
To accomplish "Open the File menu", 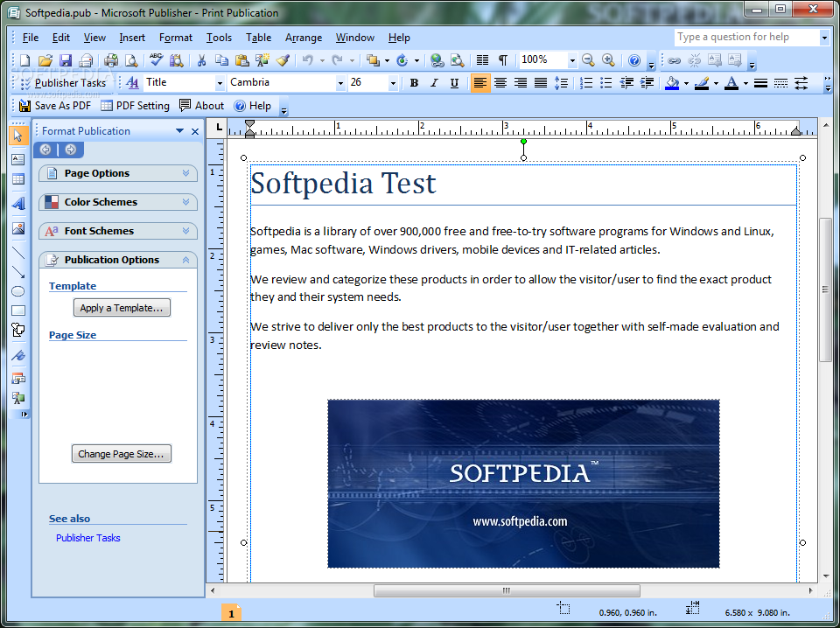I will coord(30,38).
